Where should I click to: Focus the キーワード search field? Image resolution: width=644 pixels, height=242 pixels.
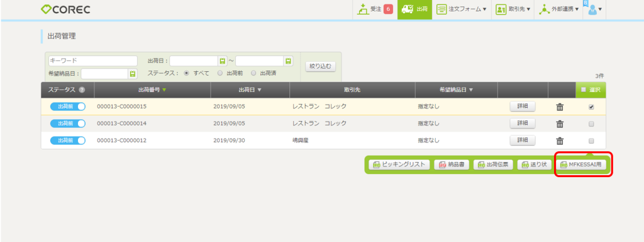pos(93,61)
